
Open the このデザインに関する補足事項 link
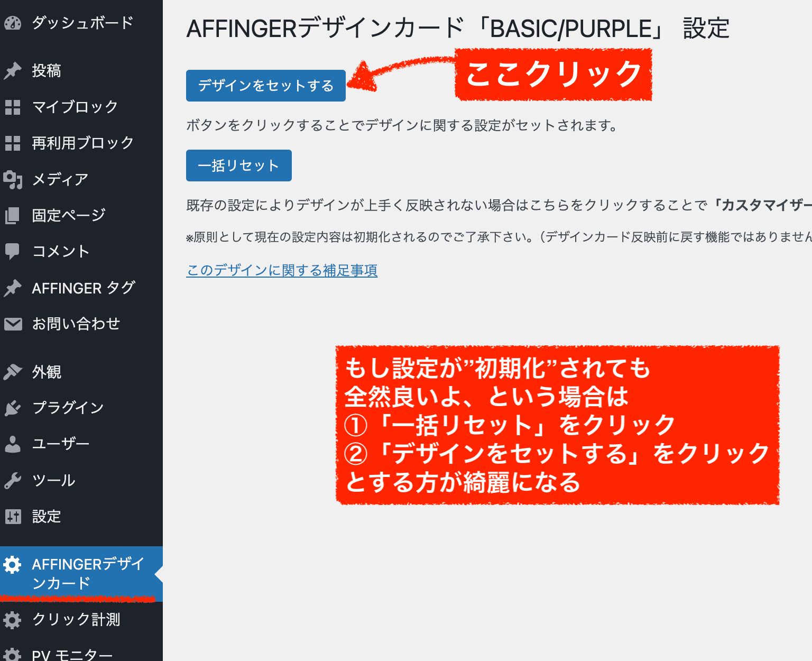(281, 270)
